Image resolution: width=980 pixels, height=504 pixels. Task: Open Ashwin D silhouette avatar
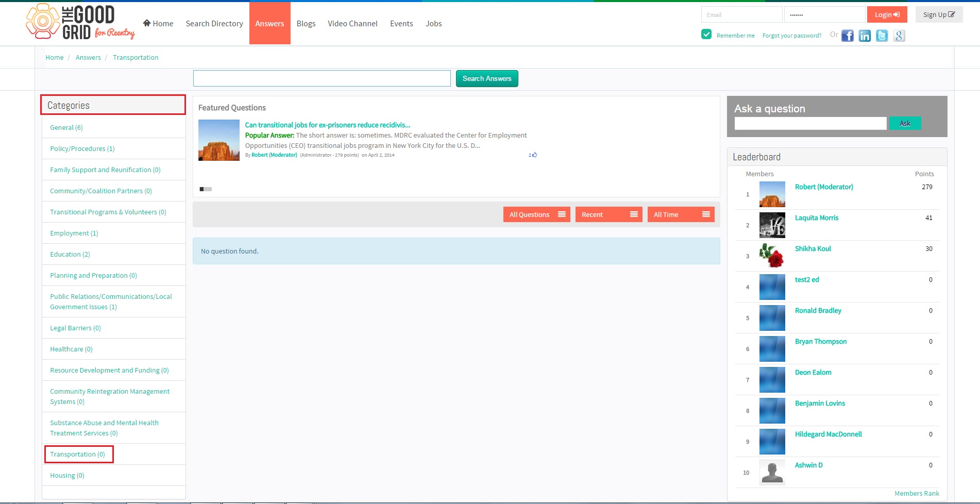pos(772,473)
